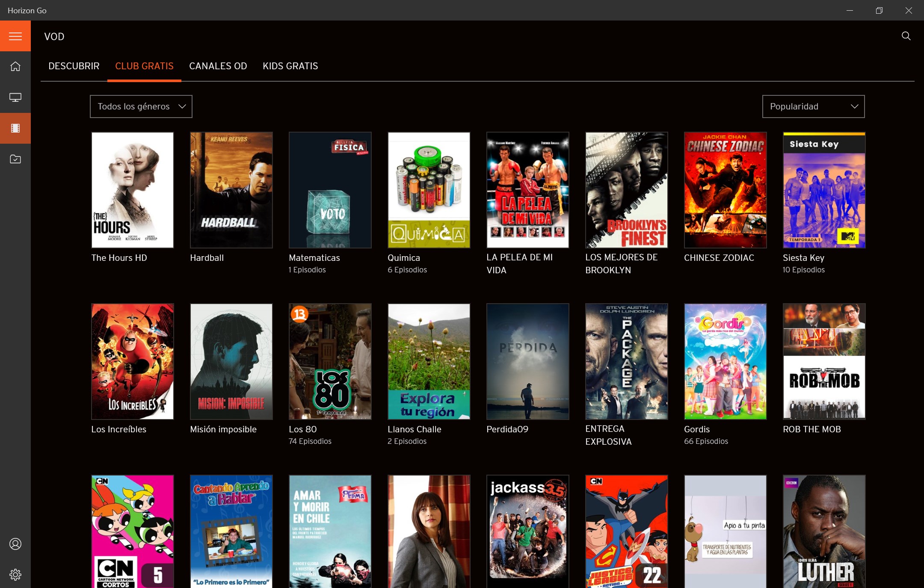Click the search magnifier icon
Image resolution: width=924 pixels, height=588 pixels.
pos(906,36)
